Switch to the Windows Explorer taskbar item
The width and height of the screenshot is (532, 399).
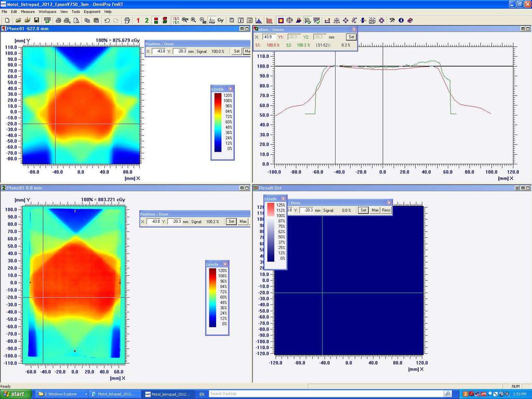(x=62, y=394)
